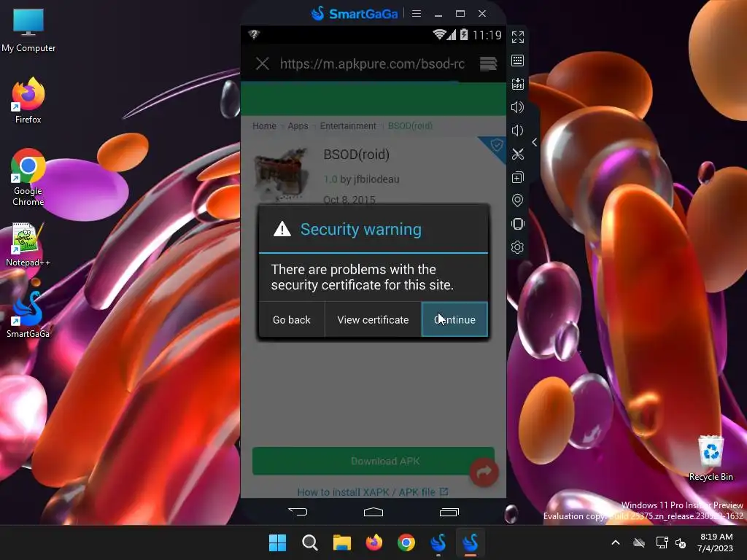This screenshot has height=560, width=747.
Task: Click the muted volume tray icon
Action: 681,542
